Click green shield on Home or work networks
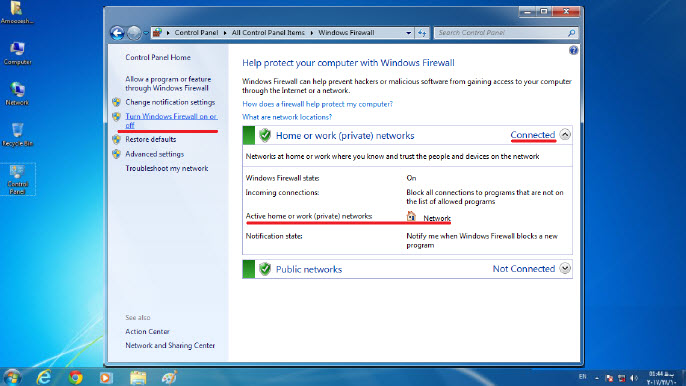 coord(265,135)
